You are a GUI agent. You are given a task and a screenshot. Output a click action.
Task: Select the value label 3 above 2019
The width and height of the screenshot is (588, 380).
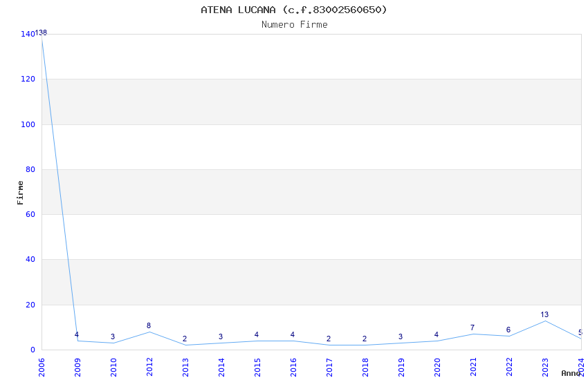pyautogui.click(x=401, y=337)
